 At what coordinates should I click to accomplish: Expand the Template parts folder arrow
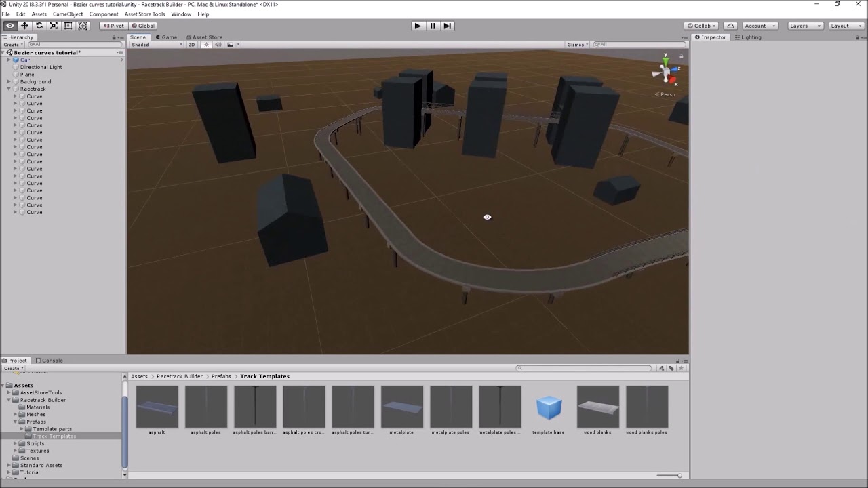pyautogui.click(x=22, y=429)
